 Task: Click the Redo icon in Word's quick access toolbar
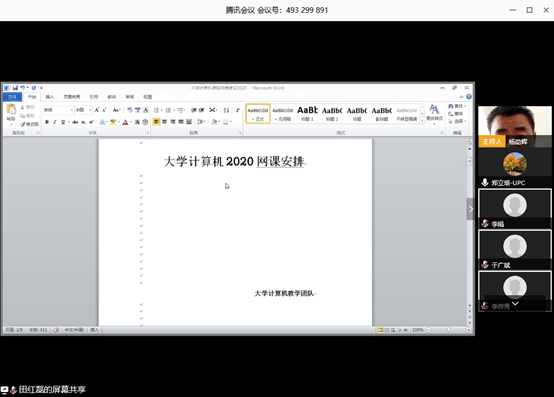click(34, 88)
